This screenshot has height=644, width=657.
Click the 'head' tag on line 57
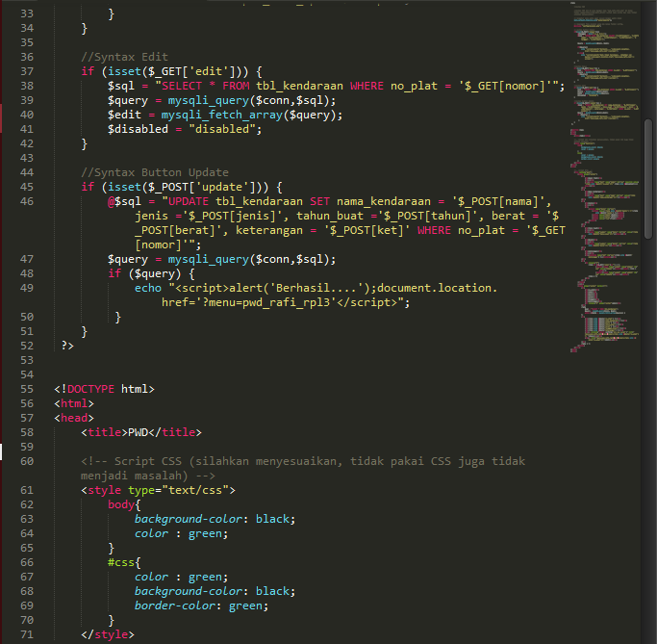point(74,418)
